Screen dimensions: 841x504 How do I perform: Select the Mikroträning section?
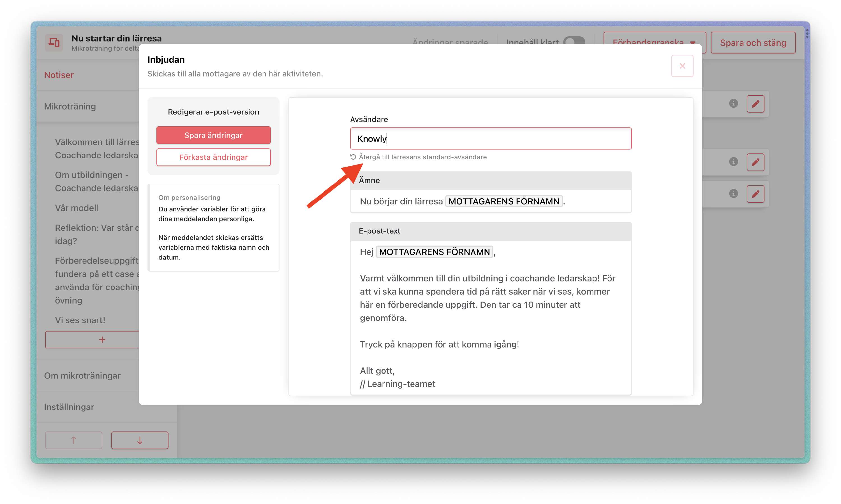(x=70, y=106)
